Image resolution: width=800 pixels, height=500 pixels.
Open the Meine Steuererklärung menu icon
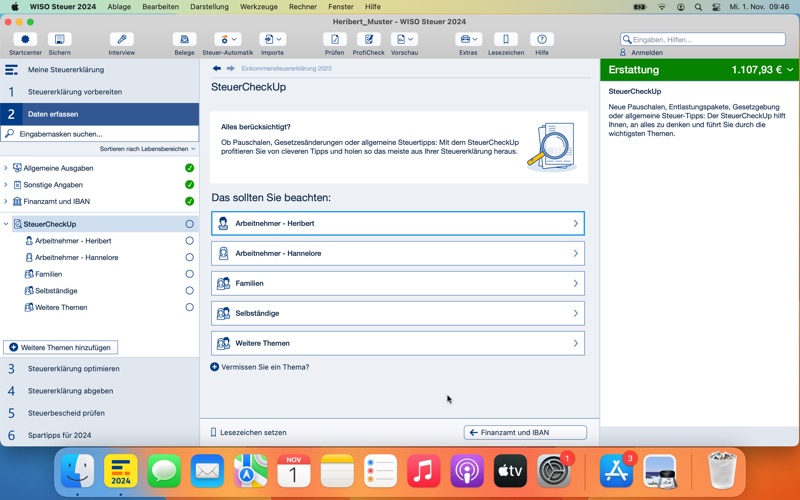pos(11,70)
